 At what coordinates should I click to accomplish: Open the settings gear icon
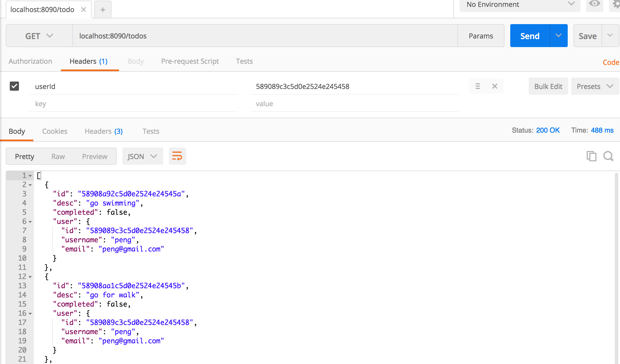[x=616, y=4]
